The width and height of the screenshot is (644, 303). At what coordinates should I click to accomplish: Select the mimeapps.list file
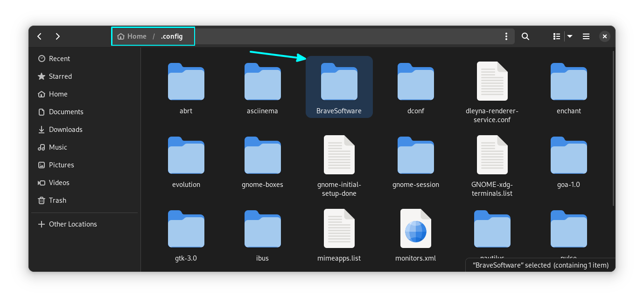coord(339,228)
